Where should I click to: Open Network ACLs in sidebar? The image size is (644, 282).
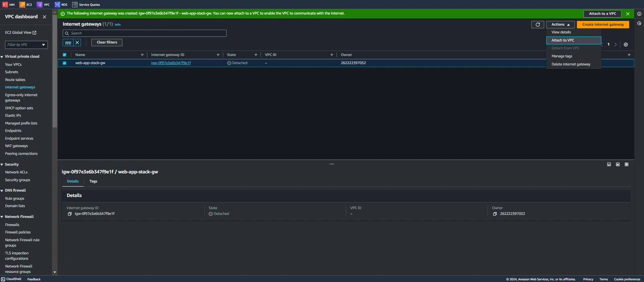coord(16,172)
